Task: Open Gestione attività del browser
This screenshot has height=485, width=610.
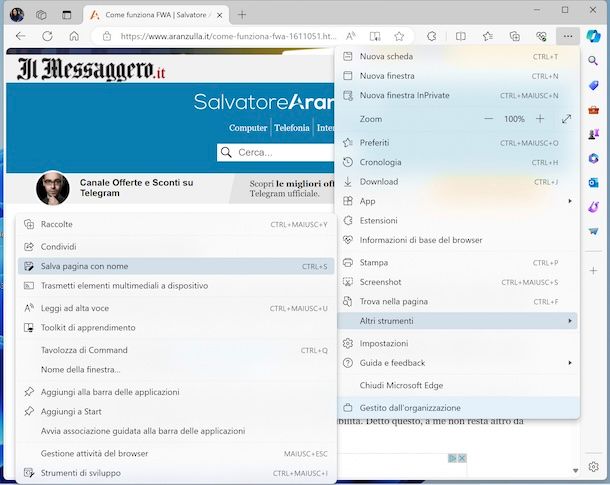Action: [x=176, y=453]
